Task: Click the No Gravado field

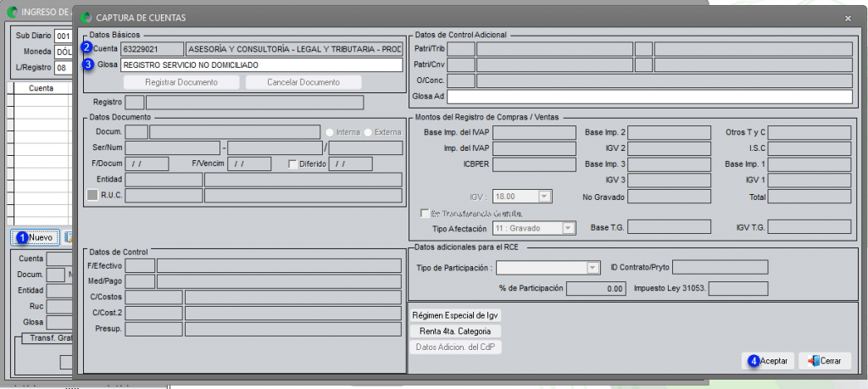Action: [669, 197]
